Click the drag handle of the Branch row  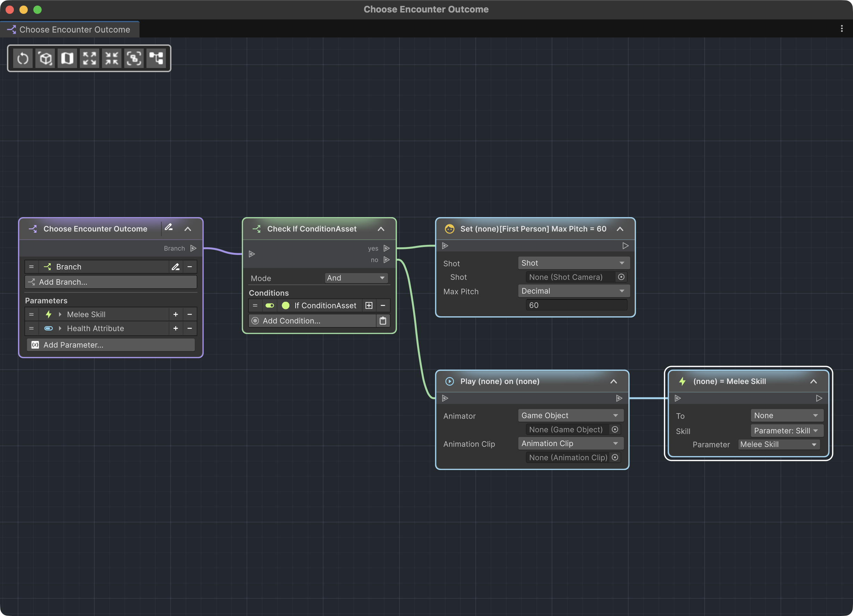click(x=31, y=267)
